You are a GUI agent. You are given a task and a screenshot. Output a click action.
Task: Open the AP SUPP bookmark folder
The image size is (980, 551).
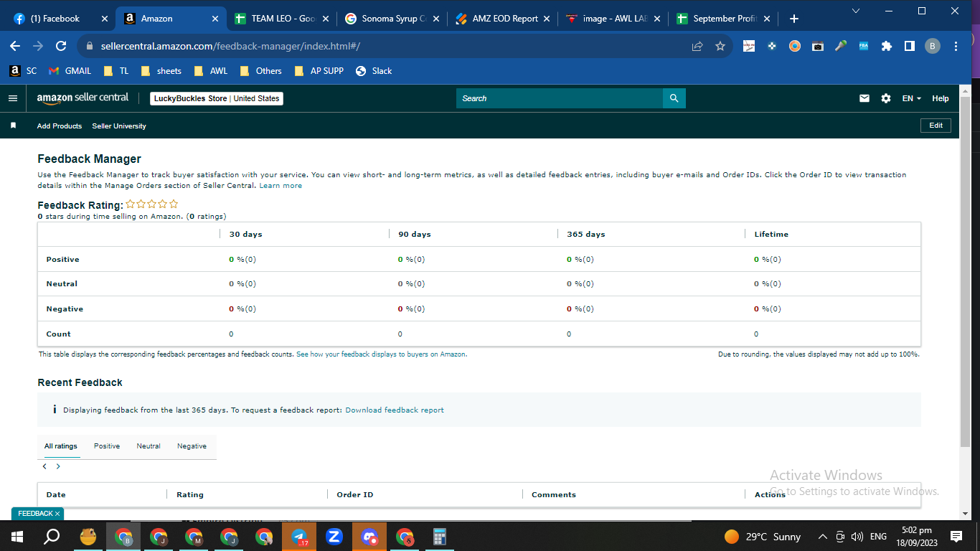tap(319, 71)
